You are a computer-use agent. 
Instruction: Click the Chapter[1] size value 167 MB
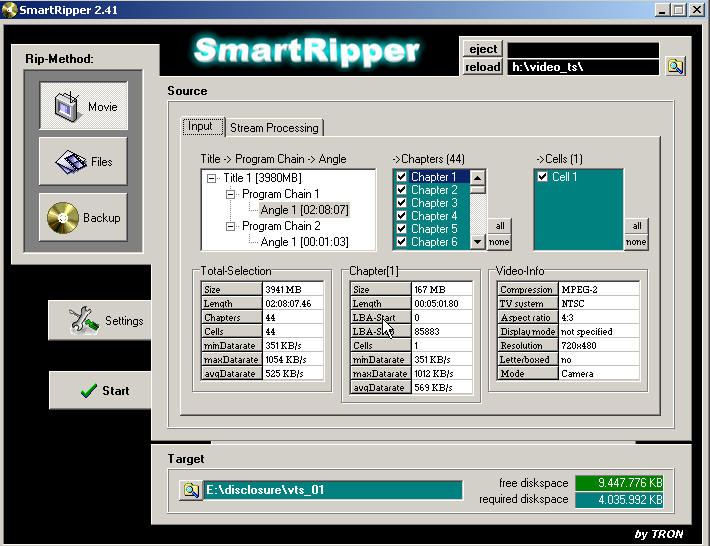(442, 289)
